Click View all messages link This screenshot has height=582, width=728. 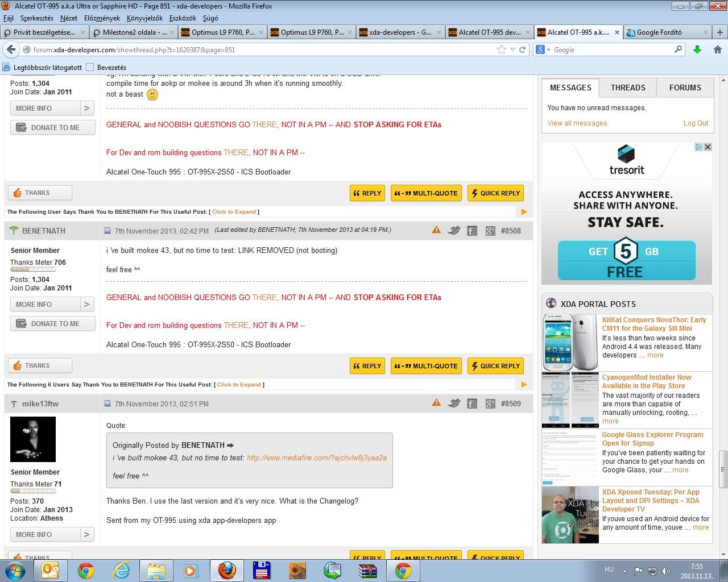pos(578,123)
